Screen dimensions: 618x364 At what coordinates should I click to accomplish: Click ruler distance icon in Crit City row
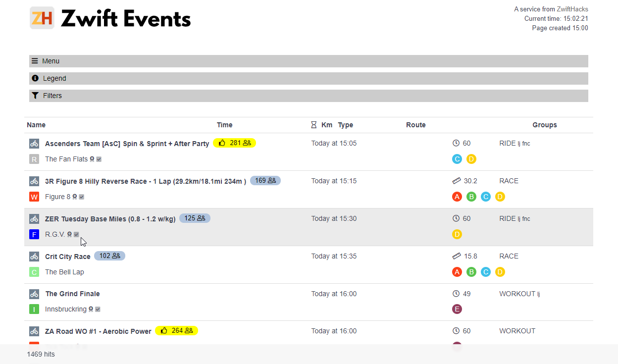click(457, 256)
